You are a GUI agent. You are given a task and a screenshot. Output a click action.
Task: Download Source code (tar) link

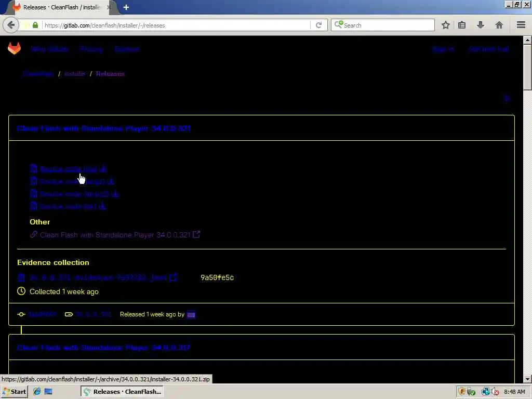(68, 206)
